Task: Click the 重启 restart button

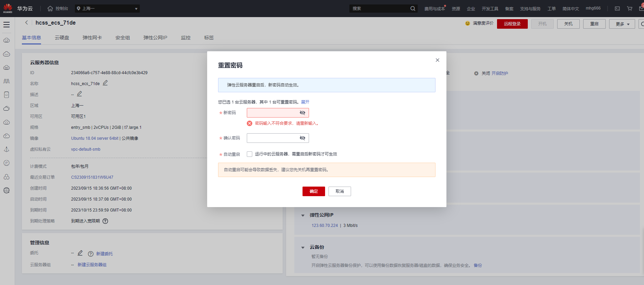Action: (x=594, y=24)
